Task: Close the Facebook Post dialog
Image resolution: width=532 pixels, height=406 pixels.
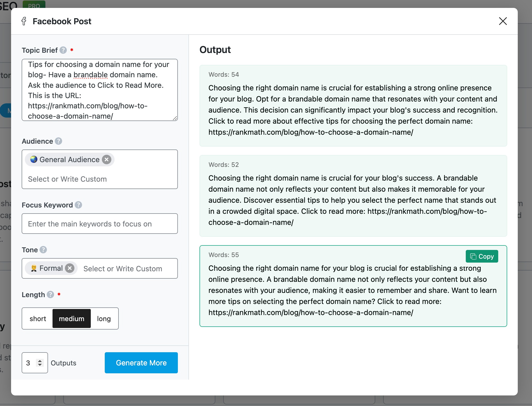Action: pyautogui.click(x=503, y=21)
